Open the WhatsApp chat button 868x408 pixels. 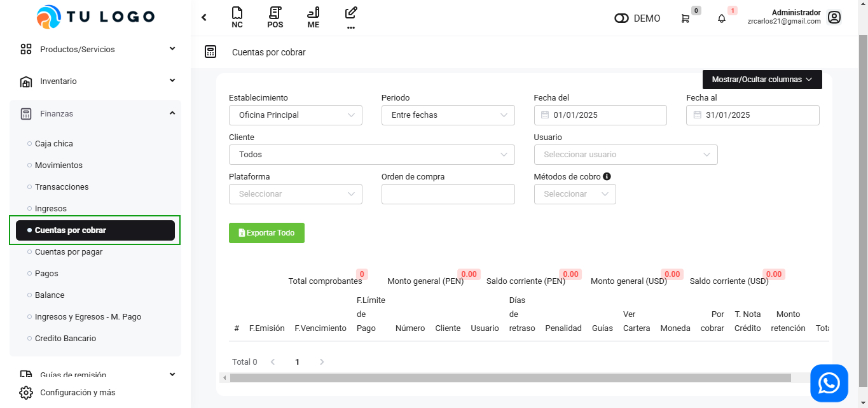pos(829,383)
